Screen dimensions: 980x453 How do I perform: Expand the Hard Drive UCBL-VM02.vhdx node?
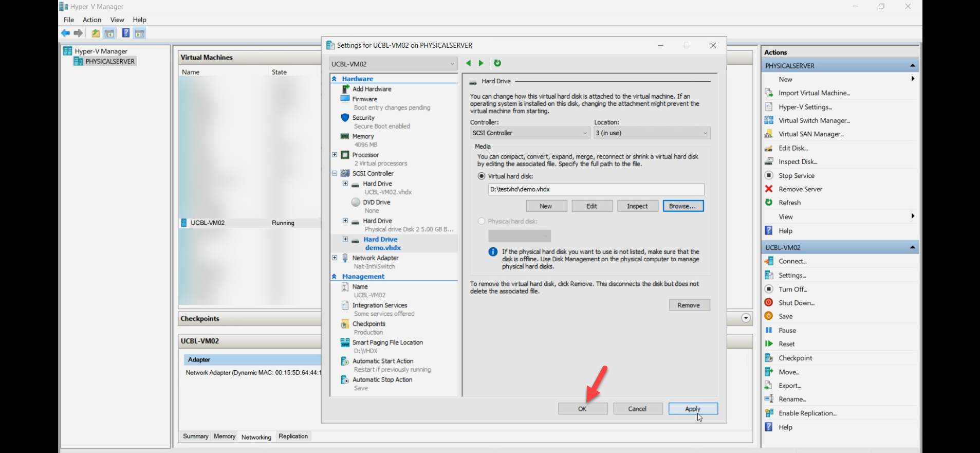pyautogui.click(x=345, y=183)
